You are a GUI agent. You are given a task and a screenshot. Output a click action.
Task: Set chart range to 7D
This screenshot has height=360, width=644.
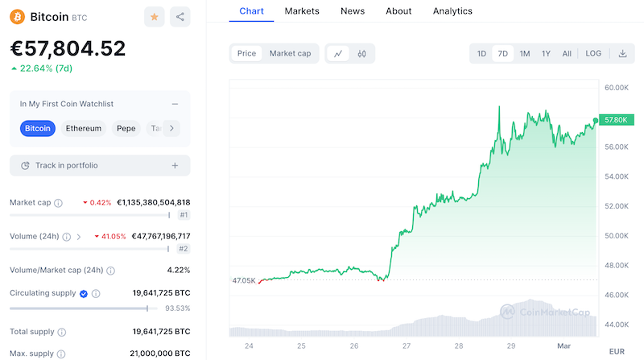coord(502,53)
